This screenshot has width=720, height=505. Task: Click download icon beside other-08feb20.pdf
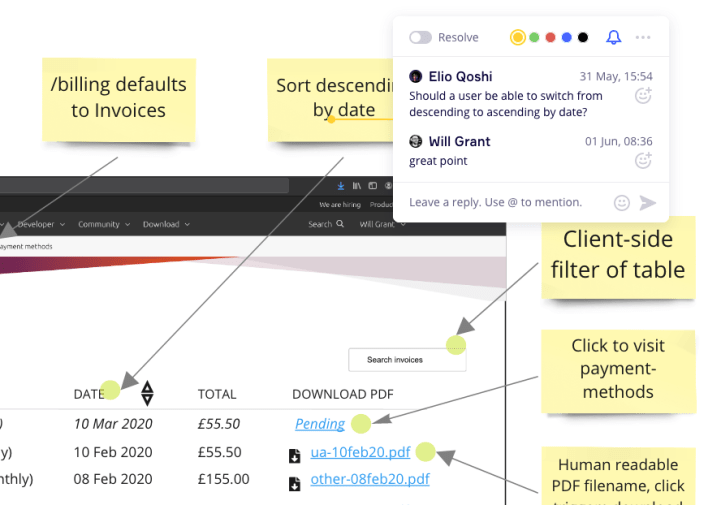[x=294, y=483]
